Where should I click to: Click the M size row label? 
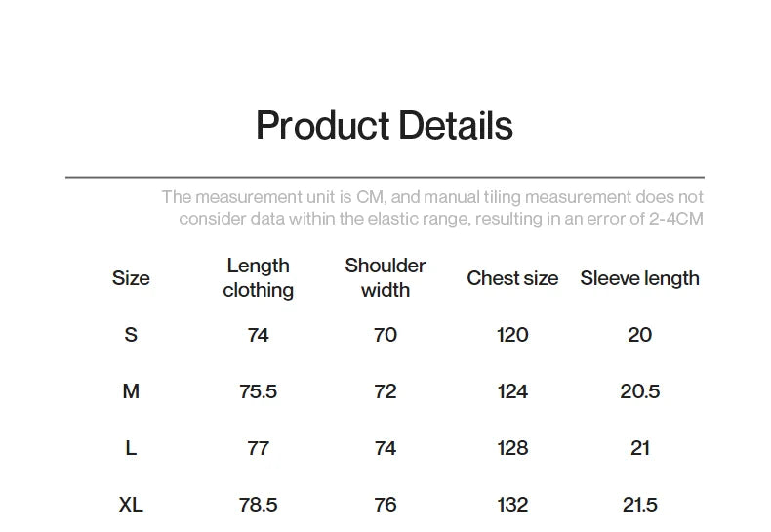[x=131, y=391]
